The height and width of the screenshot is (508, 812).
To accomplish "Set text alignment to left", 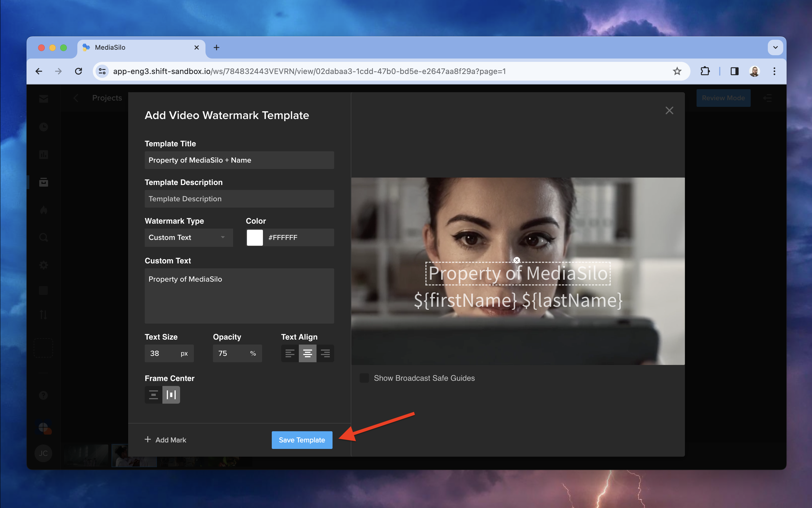I will (290, 353).
